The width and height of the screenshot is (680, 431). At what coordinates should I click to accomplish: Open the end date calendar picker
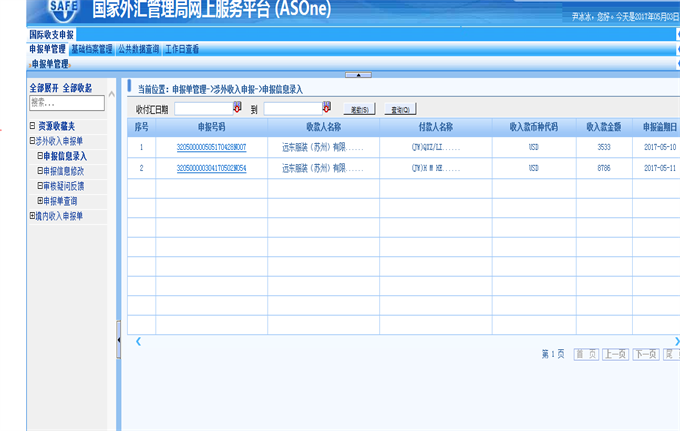[326, 108]
